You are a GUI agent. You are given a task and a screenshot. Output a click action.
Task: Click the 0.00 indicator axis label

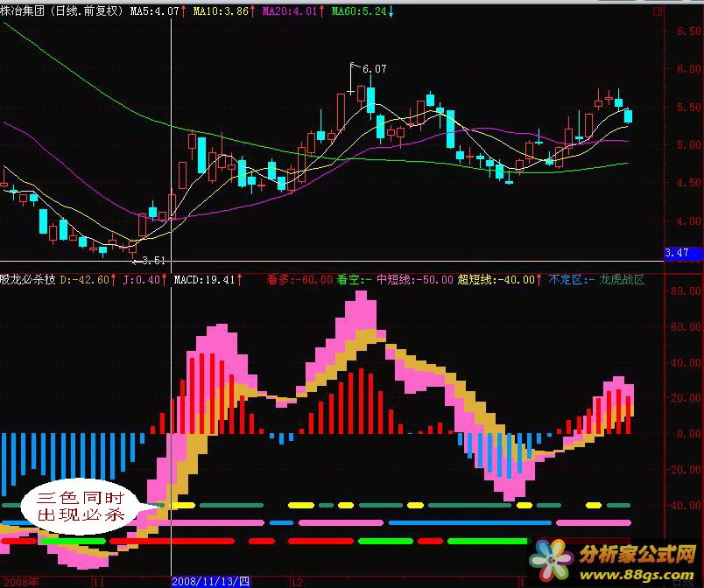pos(688,434)
